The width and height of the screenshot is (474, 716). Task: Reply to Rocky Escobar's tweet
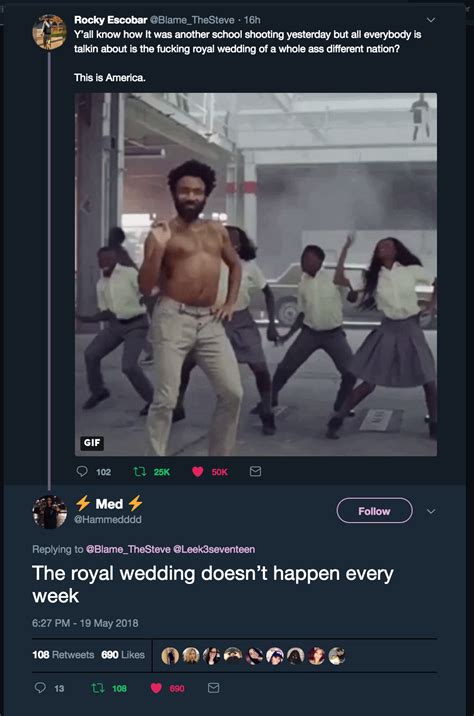(x=82, y=471)
